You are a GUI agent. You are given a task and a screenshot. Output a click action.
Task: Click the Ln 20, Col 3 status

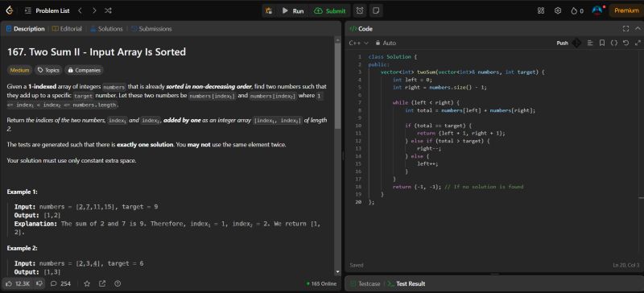pyautogui.click(x=626, y=266)
